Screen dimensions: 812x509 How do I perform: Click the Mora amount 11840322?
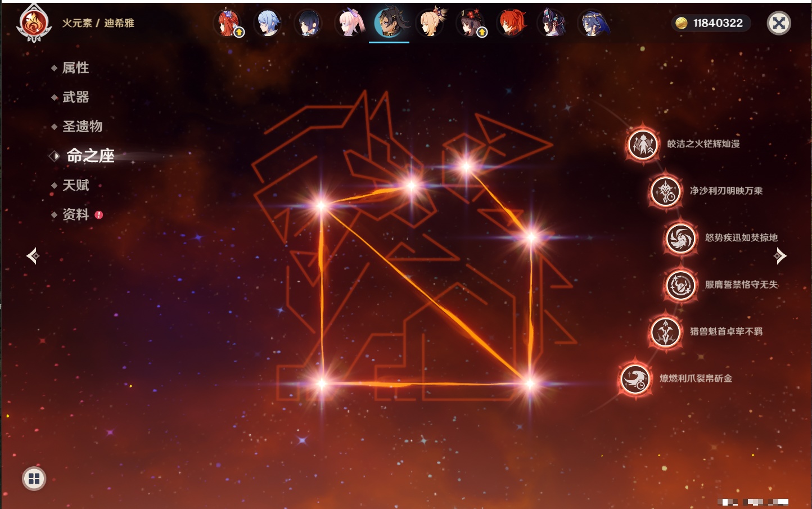tap(718, 23)
